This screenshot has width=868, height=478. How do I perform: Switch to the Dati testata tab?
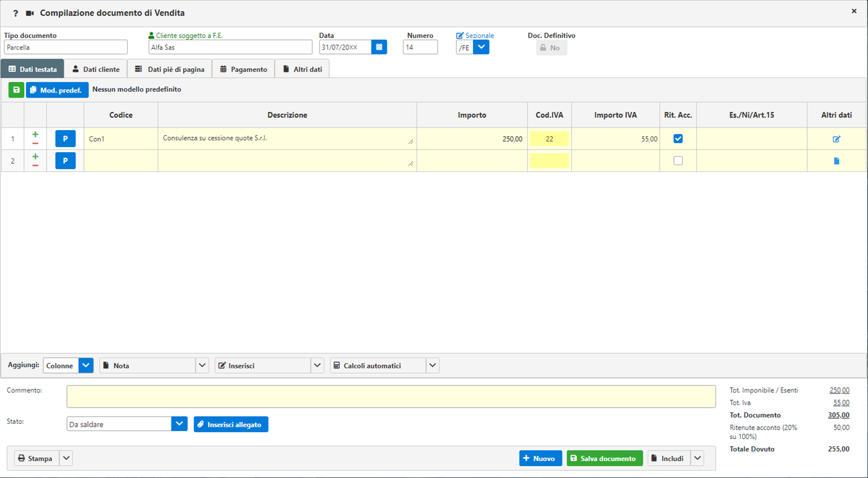tap(32, 69)
